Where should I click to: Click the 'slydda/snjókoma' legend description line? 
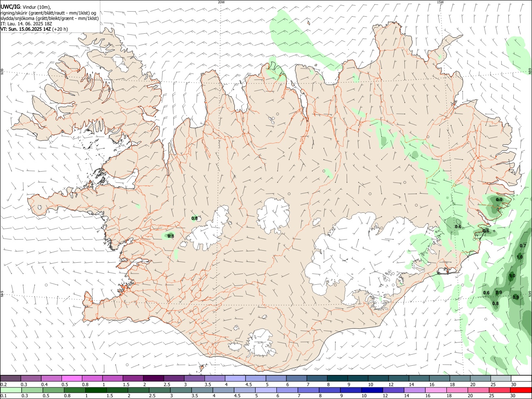click(49, 18)
